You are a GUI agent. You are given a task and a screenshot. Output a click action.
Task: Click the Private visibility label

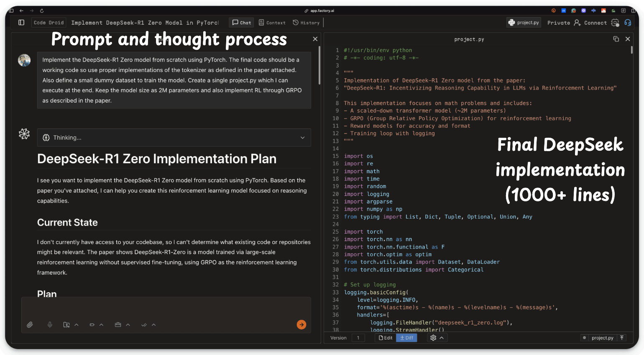(x=559, y=23)
